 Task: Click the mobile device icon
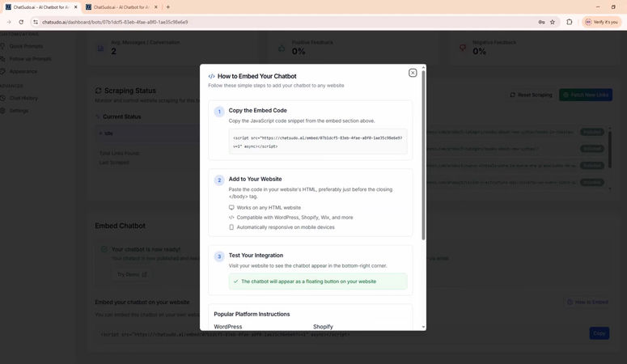pos(231,227)
